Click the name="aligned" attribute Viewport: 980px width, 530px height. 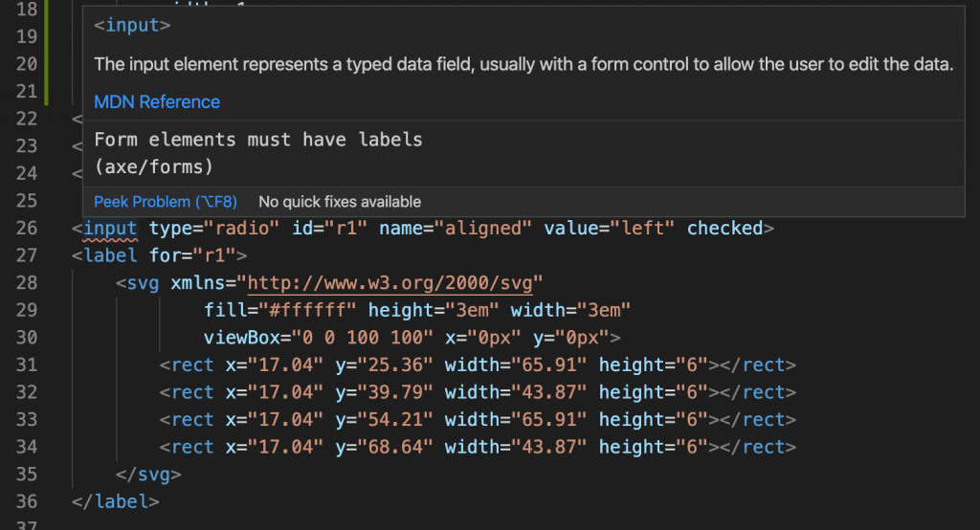tap(456, 228)
